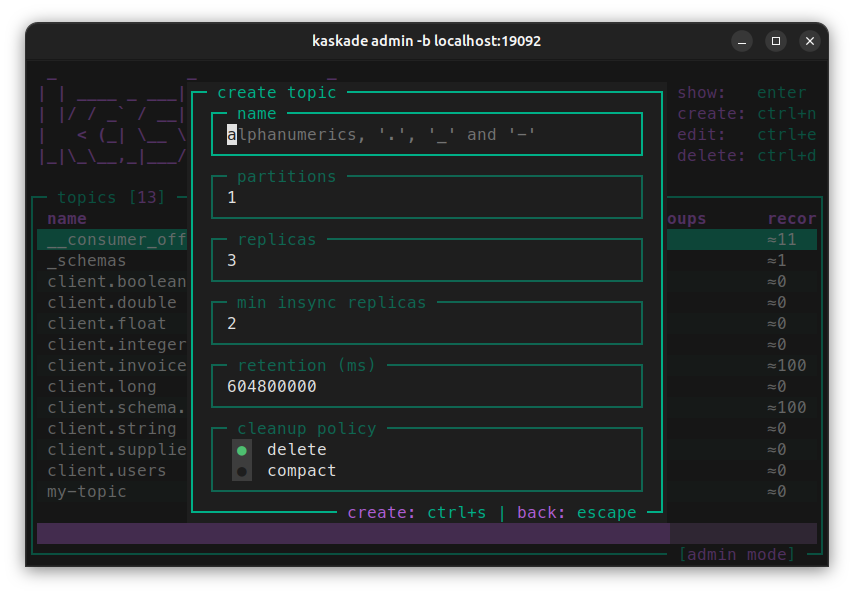The height and width of the screenshot is (595, 854).
Task: Click the create: ctrl+s footer label
Action: point(417,513)
